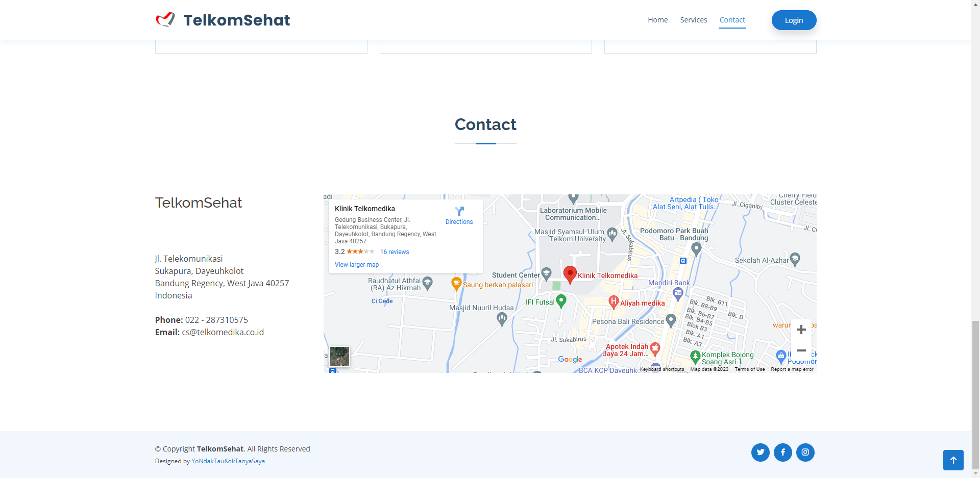Open the map Keyboard shortcuts button
This screenshot has height=478, width=980.
point(662,369)
